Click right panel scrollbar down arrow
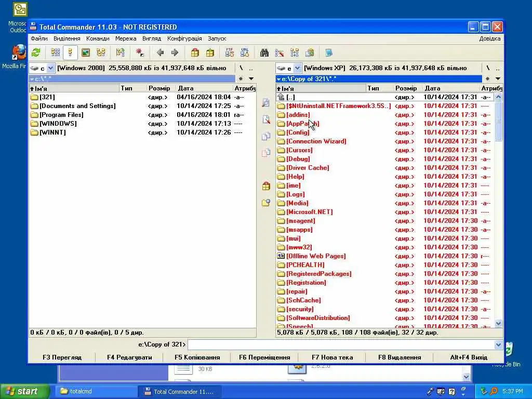This screenshot has height=399, width=532. [x=498, y=324]
